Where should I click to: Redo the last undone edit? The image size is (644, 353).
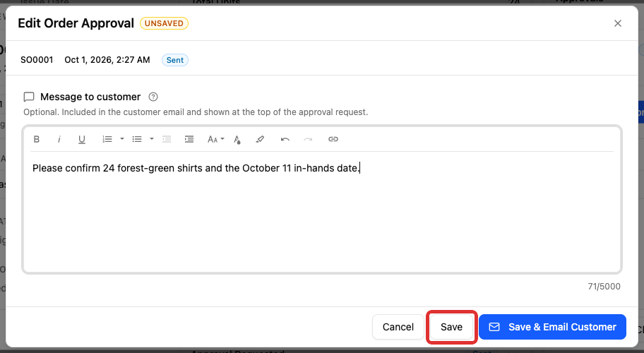tap(308, 139)
